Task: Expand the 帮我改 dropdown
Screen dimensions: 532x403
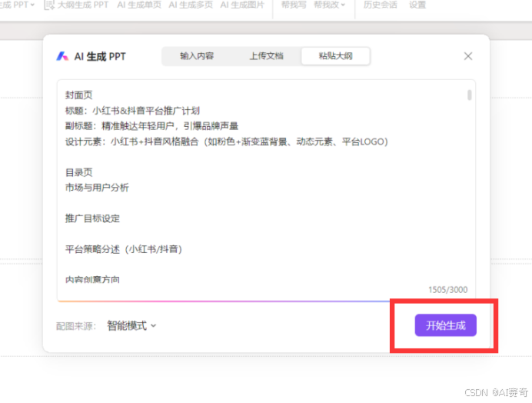Action: [x=330, y=5]
